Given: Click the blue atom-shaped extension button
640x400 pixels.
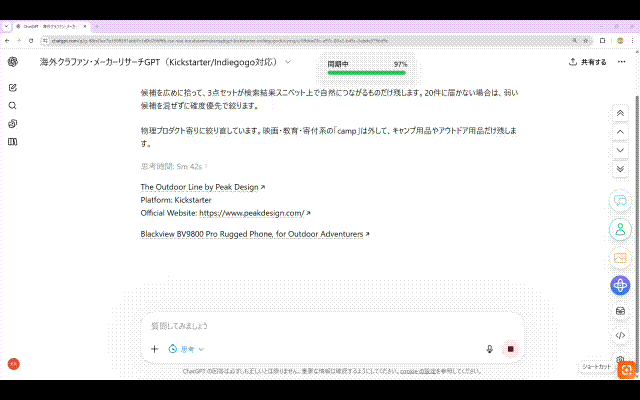Looking at the screenshot, I should coord(620,285).
